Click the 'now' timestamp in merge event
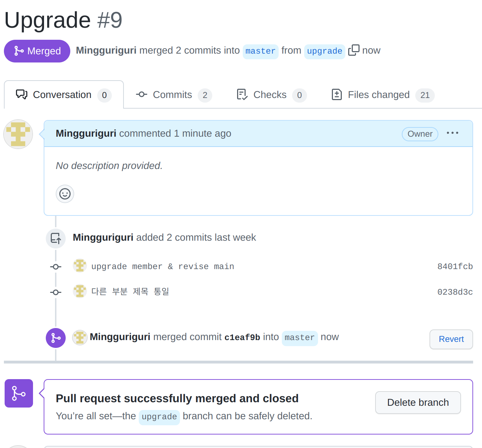Screen dimensions: 482x448 [x=330, y=337]
